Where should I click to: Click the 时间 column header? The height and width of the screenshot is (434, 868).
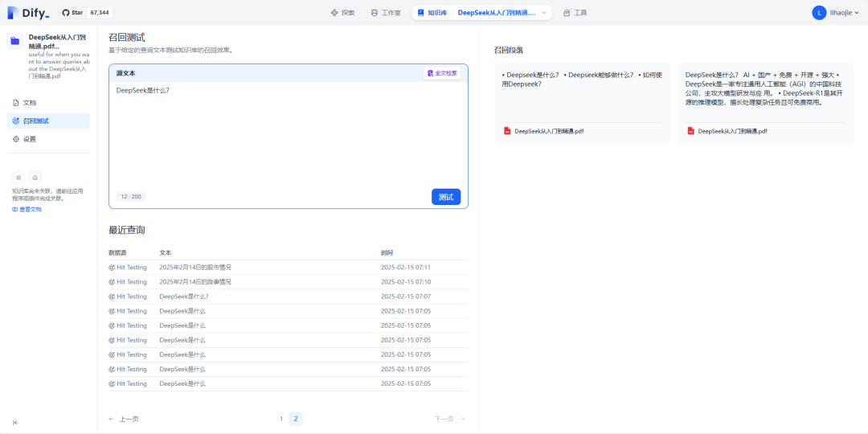(x=387, y=252)
